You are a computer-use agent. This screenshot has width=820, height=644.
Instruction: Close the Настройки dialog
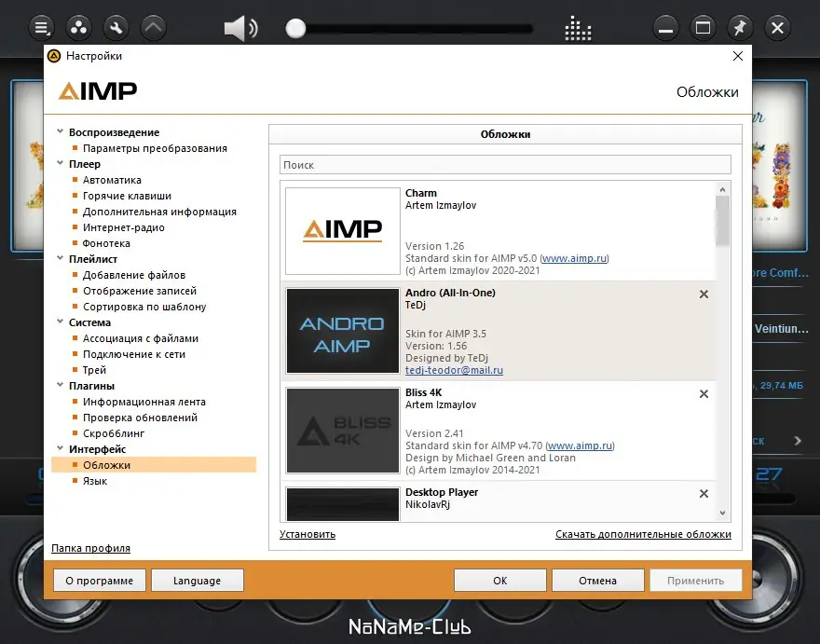point(738,56)
